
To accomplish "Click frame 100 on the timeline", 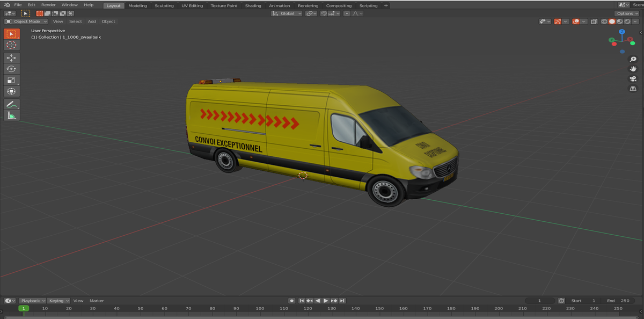I will click(260, 308).
